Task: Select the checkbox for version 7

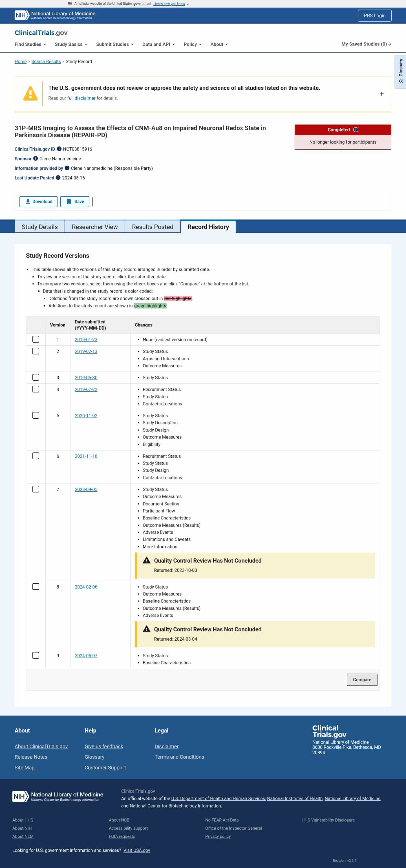Action: pos(36,489)
